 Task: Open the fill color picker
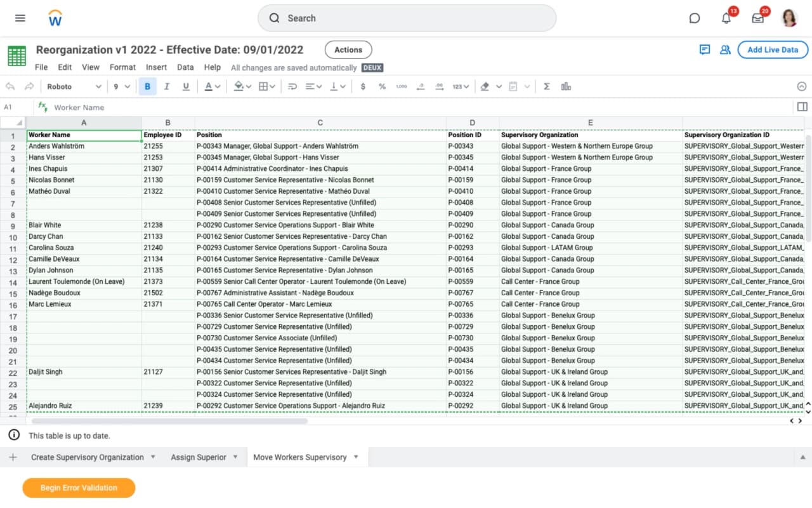(x=243, y=86)
